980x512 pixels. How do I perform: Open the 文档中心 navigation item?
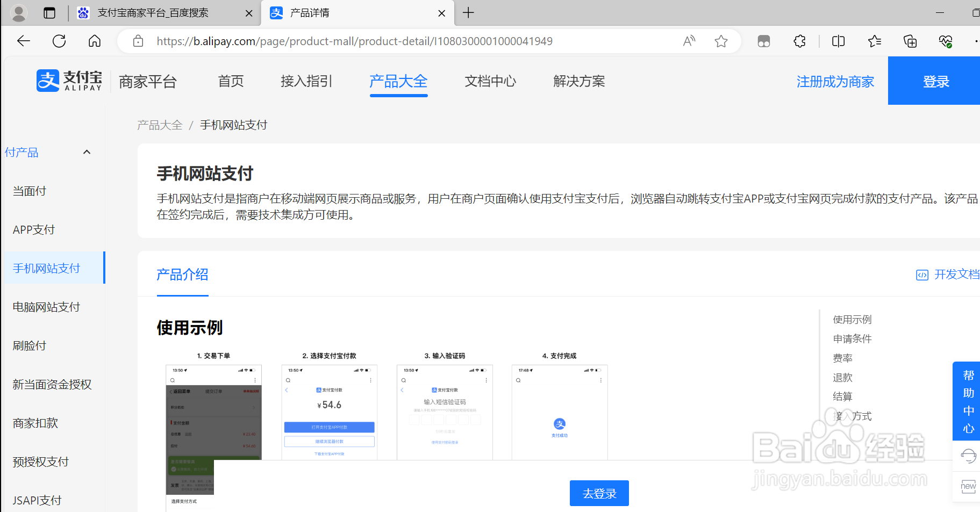click(490, 81)
